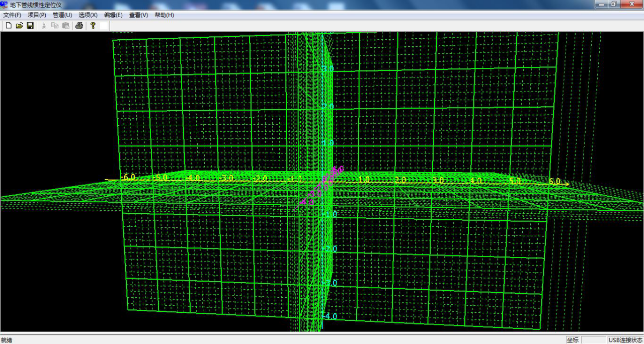This screenshot has width=644, height=344.
Task: Click the Paste clipboard toolbar icon
Action: (66, 26)
